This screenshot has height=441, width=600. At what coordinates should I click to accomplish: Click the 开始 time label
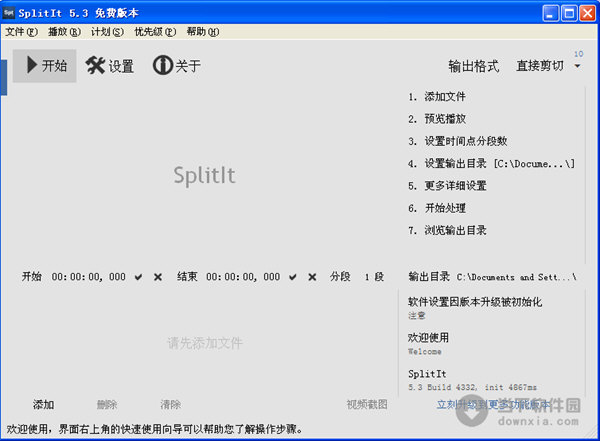point(32,276)
